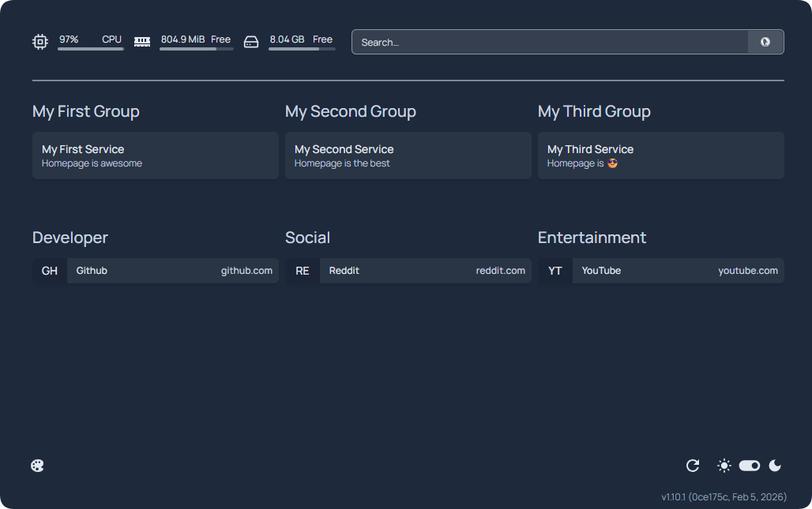Open the color palette theme picker

(37, 466)
